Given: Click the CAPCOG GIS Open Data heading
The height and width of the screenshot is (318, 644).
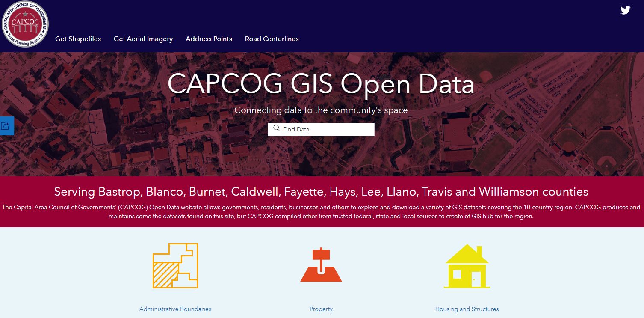Looking at the screenshot, I should (x=321, y=84).
